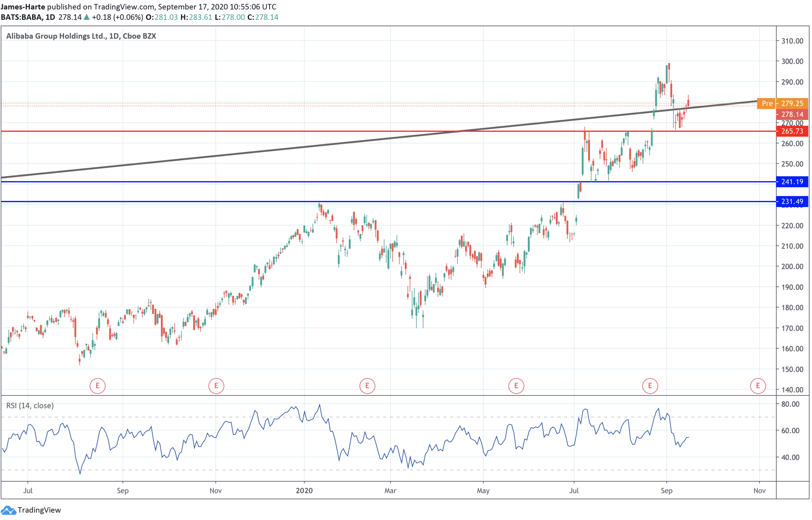Click the first earnings marker near August 2019
The width and height of the screenshot is (812, 520).
98,386
